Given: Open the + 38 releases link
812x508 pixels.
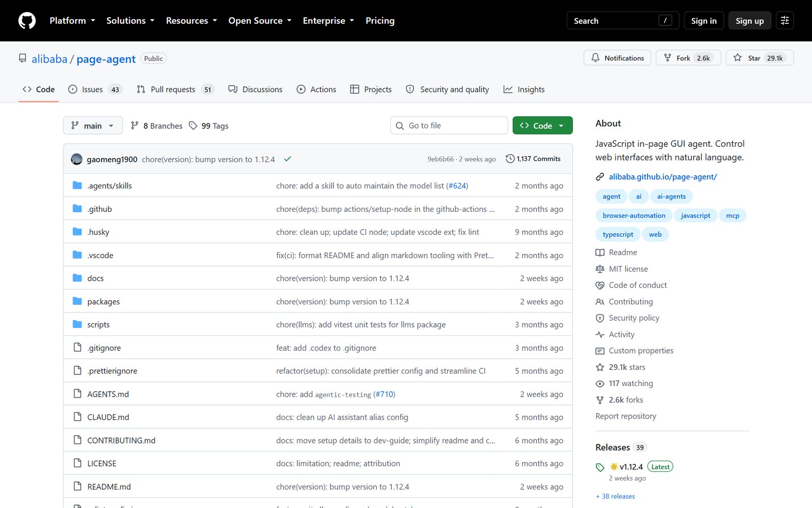Looking at the screenshot, I should [x=615, y=496].
